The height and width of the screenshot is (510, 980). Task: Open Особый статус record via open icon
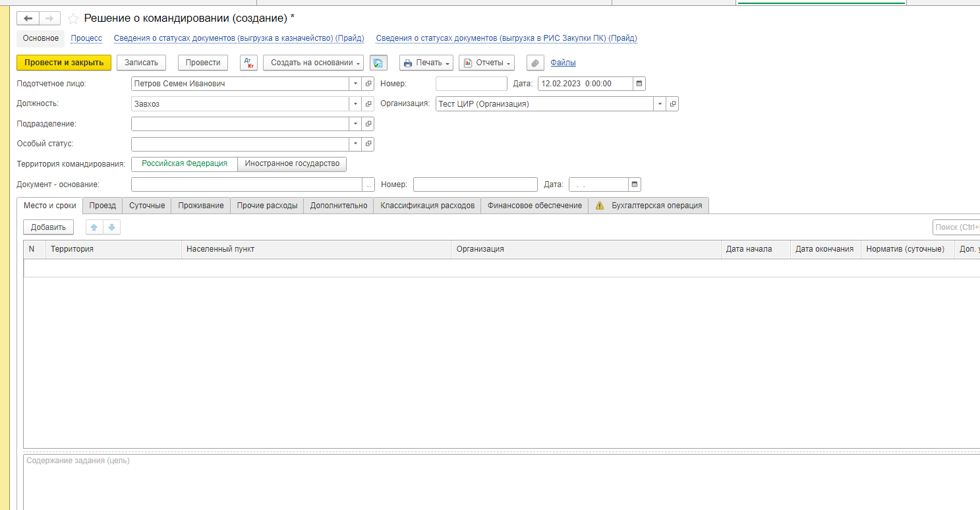368,144
